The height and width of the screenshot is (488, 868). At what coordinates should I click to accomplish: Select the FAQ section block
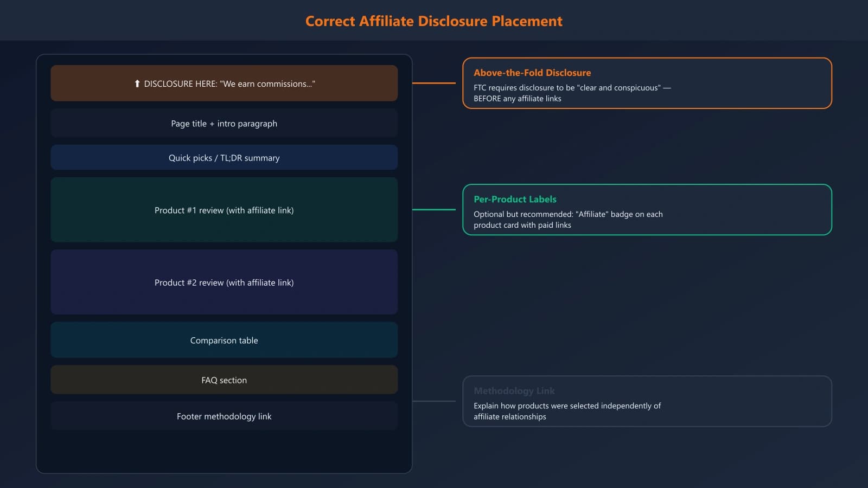[224, 380]
